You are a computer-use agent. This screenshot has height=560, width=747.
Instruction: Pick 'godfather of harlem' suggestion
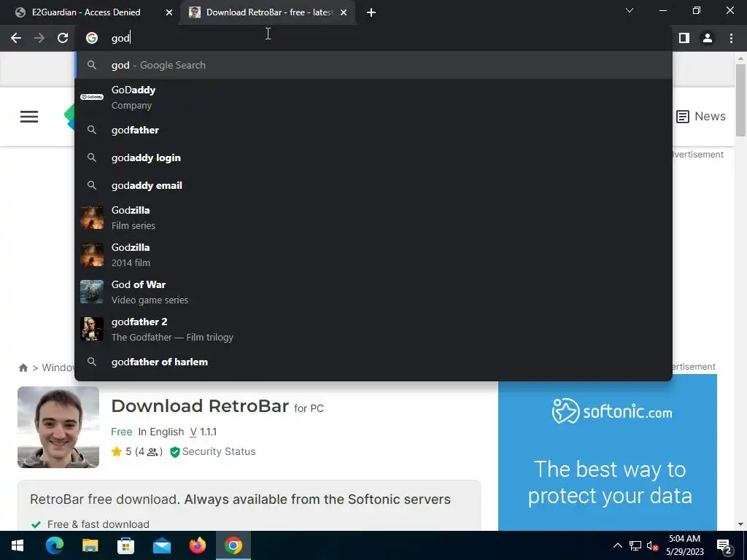point(373,362)
